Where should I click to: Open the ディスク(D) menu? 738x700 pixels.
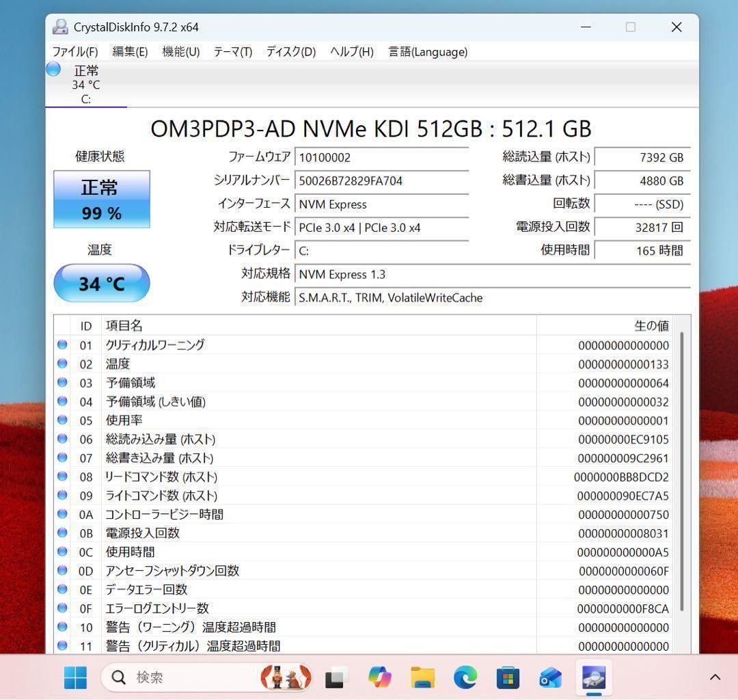coord(290,51)
